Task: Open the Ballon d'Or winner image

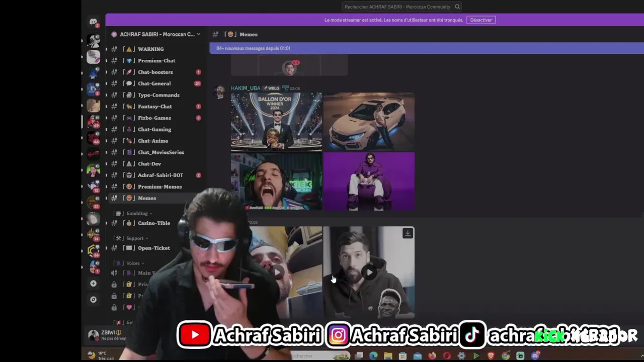Action: pos(276,122)
